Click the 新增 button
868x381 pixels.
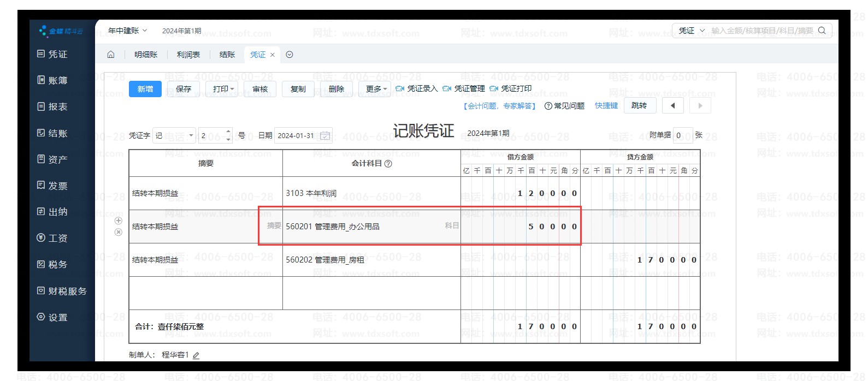pos(145,89)
